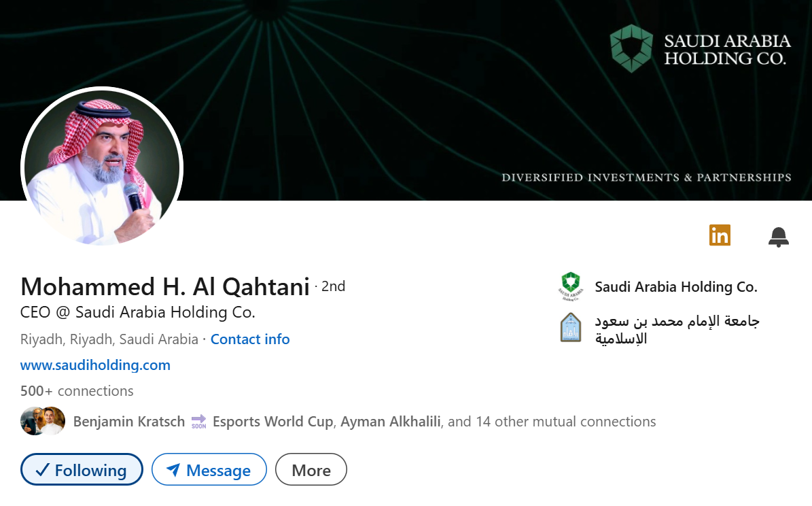Open Contact info

tap(250, 339)
